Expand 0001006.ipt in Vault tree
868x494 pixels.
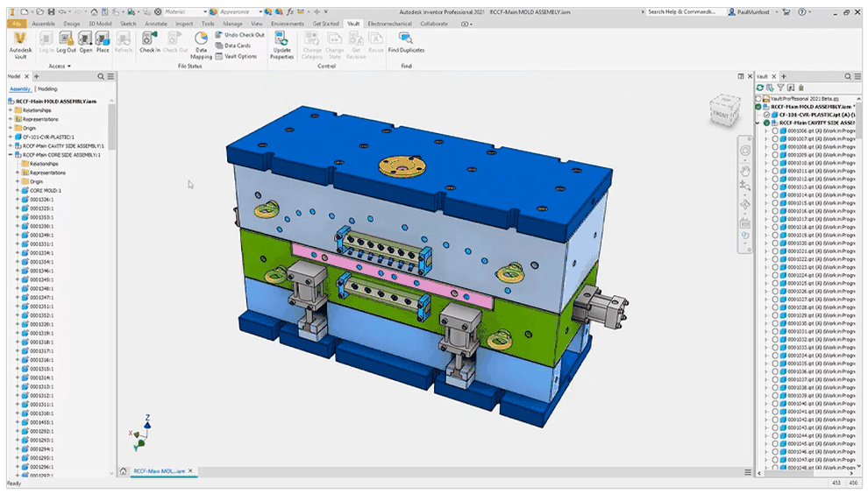click(x=766, y=131)
